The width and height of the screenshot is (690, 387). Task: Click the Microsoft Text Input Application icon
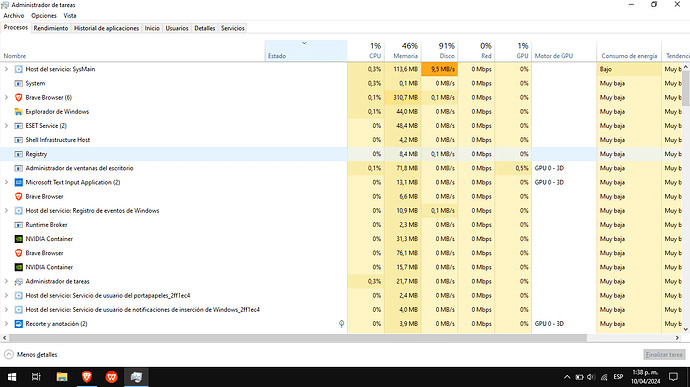click(18, 182)
